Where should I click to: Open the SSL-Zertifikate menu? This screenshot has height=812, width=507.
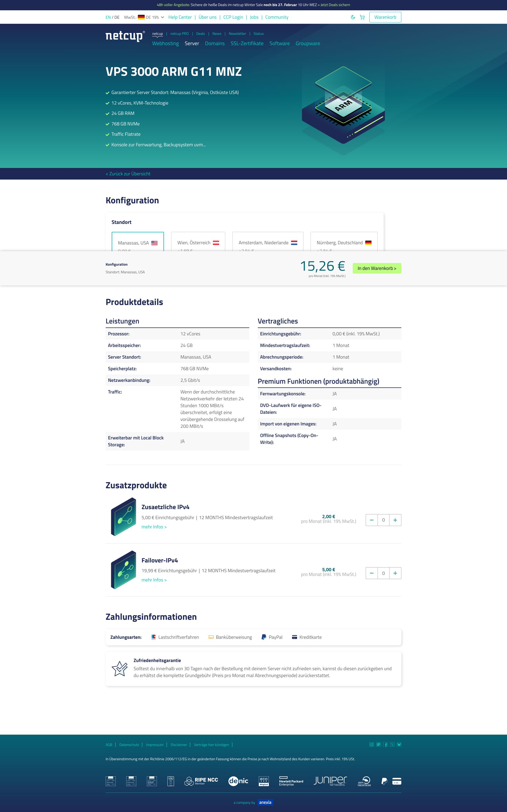(247, 43)
